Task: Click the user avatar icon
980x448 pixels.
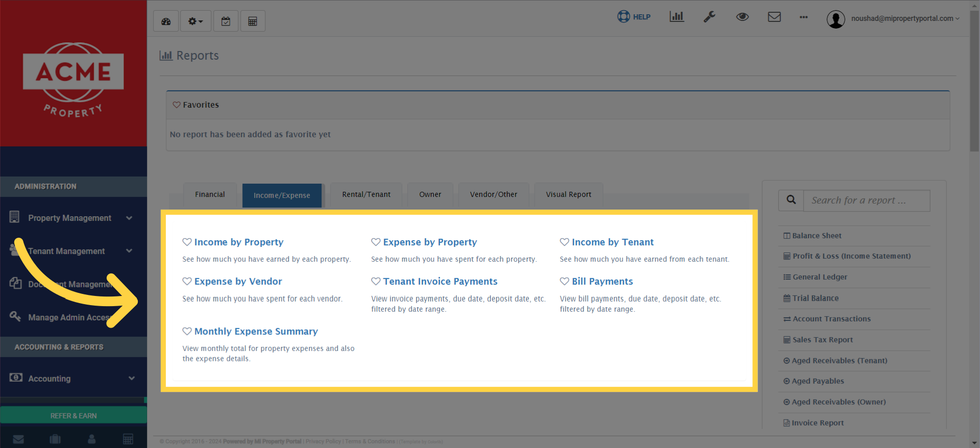Action: [836, 19]
